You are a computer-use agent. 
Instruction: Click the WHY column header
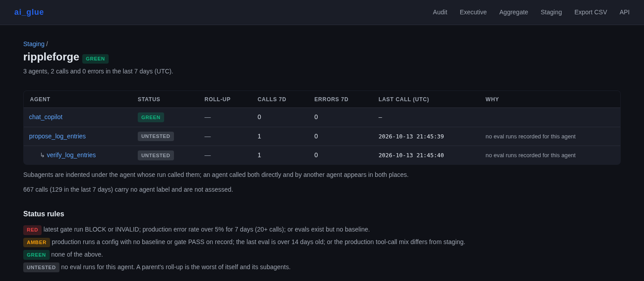[492, 100]
